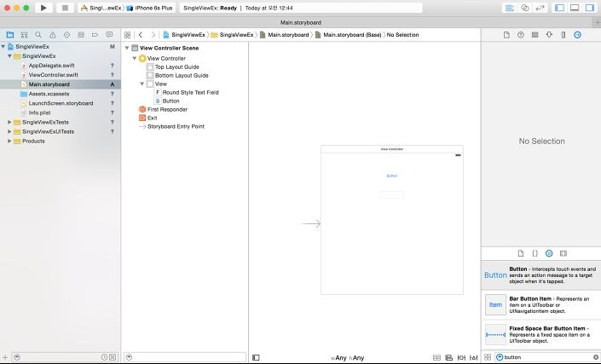Collapse the SingleViewEx group folder

pos(9,56)
